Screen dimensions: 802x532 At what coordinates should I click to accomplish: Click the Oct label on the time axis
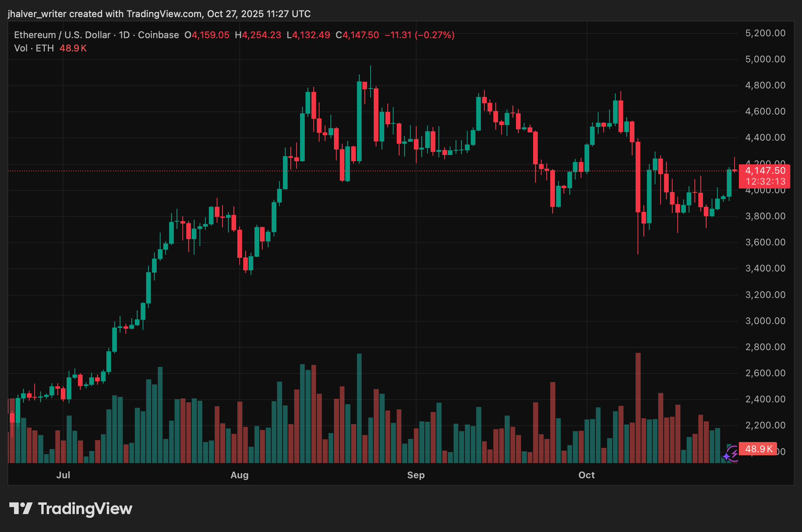pos(586,475)
